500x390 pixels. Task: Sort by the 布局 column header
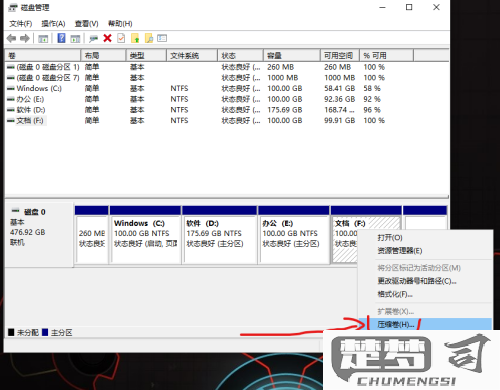coord(103,55)
